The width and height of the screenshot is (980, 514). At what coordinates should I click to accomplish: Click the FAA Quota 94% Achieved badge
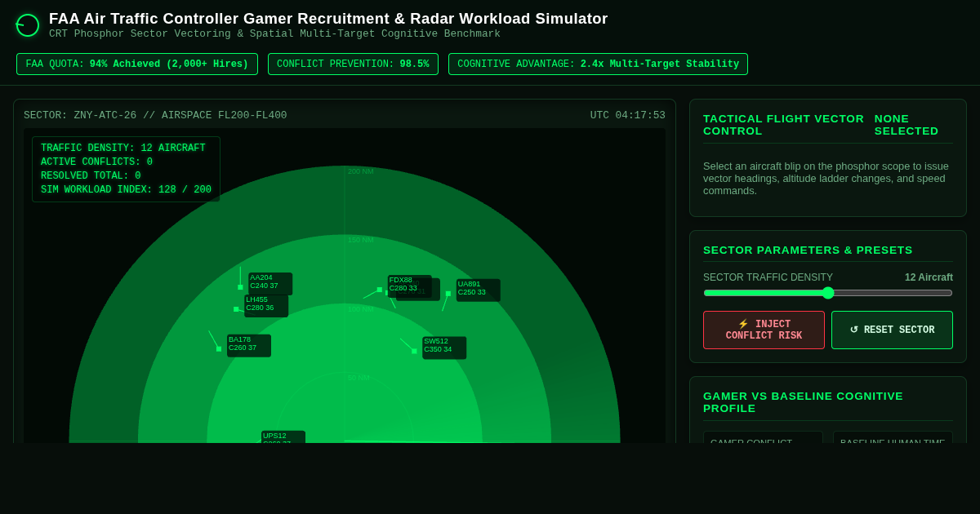[137, 64]
